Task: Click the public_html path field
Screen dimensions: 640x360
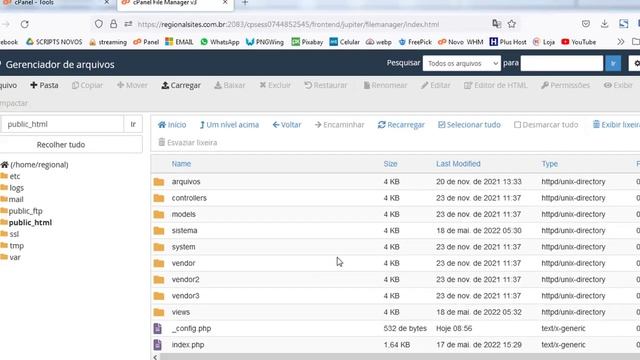Action: pyautogui.click(x=62, y=124)
